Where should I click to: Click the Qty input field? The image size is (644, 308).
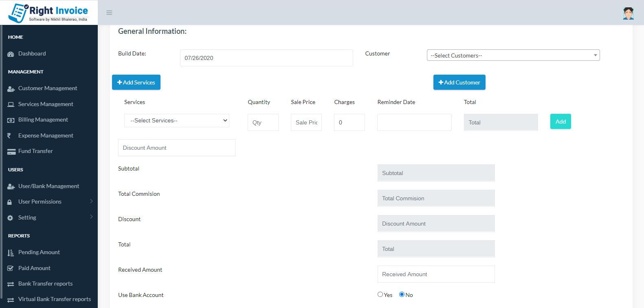(263, 122)
